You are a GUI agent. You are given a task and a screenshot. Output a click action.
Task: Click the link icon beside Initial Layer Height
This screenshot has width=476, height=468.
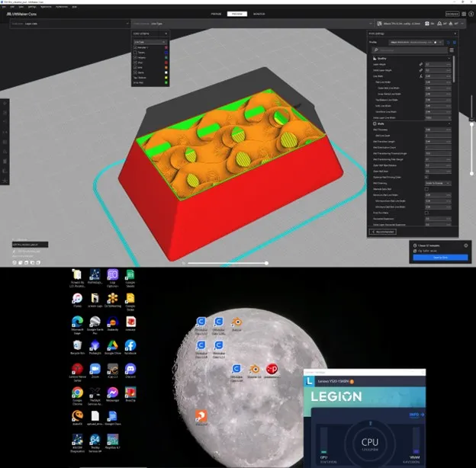point(421,70)
